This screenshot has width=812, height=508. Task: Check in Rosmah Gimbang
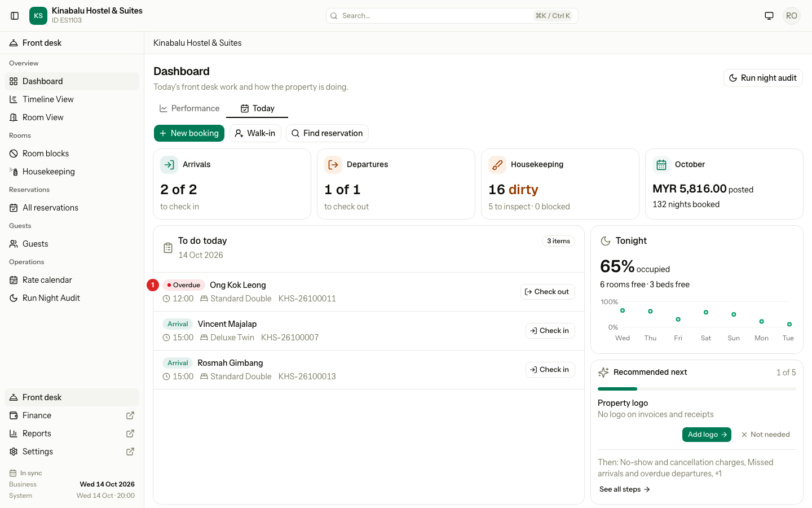click(550, 370)
